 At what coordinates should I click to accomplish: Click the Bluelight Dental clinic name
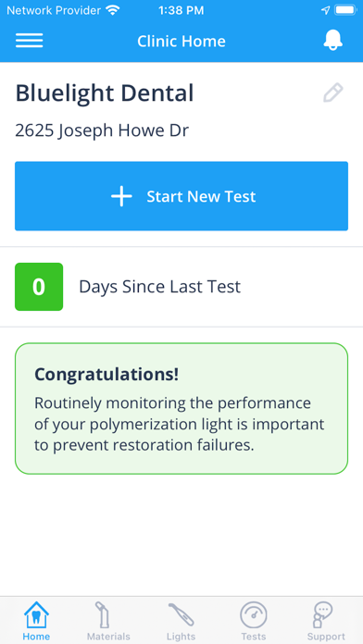[105, 93]
